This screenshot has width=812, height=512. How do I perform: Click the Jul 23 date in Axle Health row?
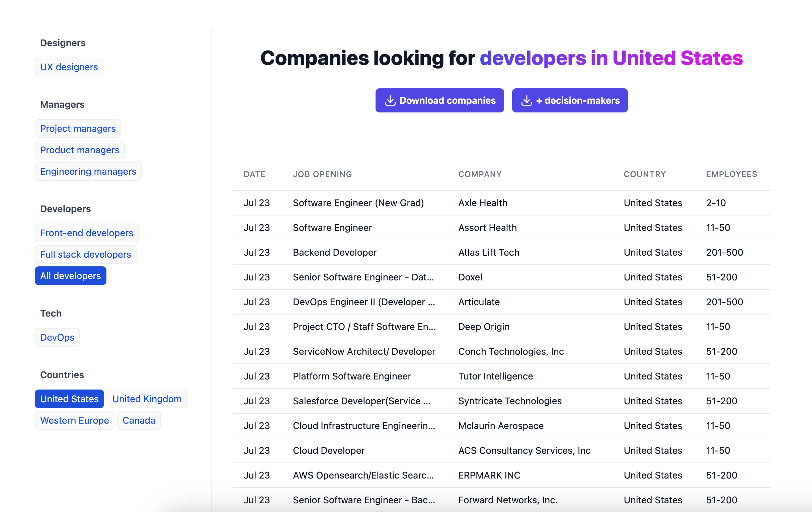point(257,203)
